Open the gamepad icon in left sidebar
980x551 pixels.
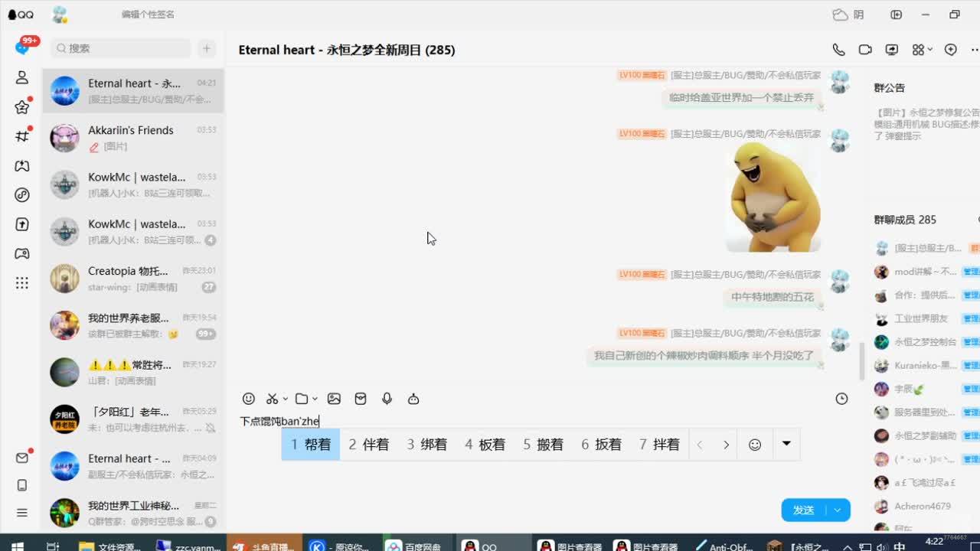click(22, 253)
